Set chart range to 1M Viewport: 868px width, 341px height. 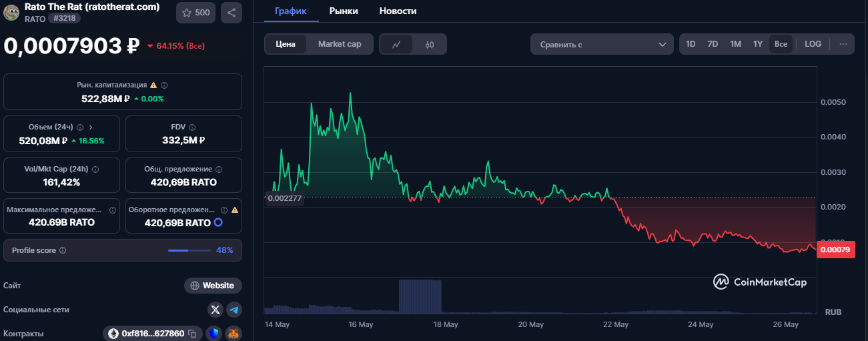[735, 44]
